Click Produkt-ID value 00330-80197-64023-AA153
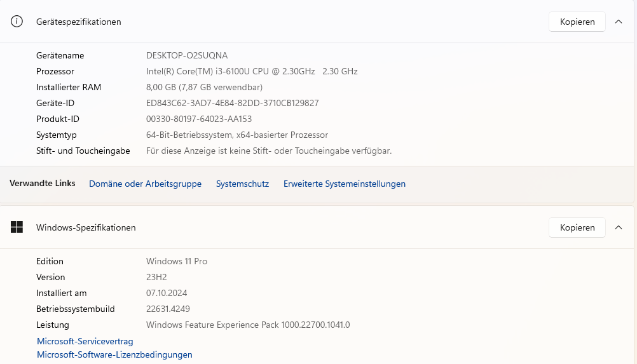This screenshot has height=364, width=637. (199, 119)
